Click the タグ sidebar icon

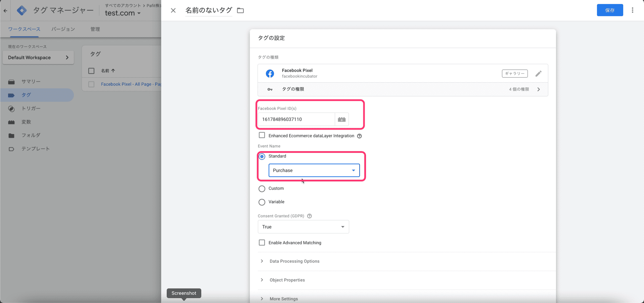pos(11,95)
